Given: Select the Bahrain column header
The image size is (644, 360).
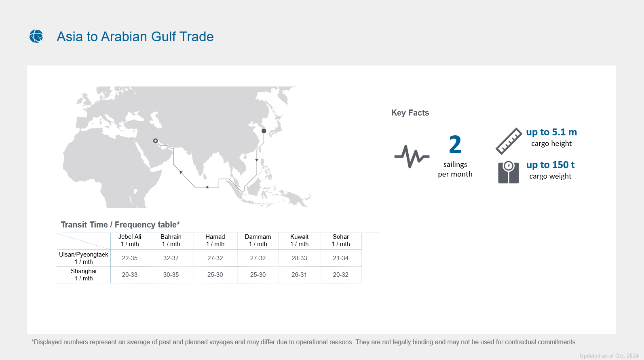Looking at the screenshot, I should tap(171, 240).
